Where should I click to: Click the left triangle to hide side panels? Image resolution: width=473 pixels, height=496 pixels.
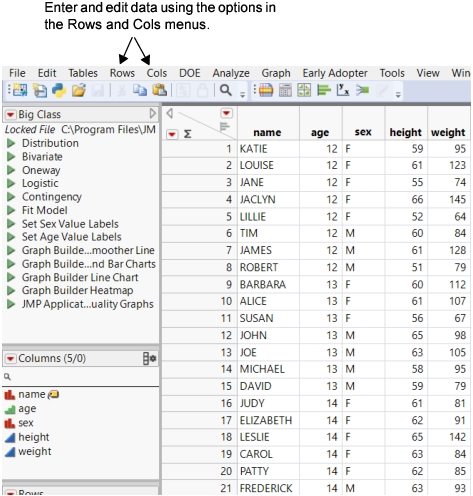pyautogui.click(x=169, y=113)
